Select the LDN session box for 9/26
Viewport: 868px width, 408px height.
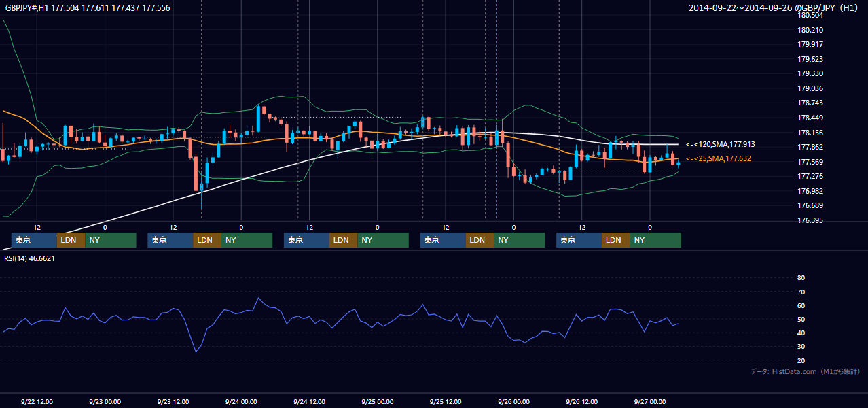pyautogui.click(x=616, y=240)
